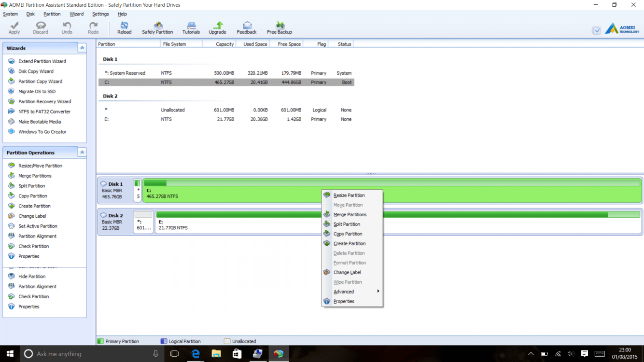
Task: Expand the Advanced submenu arrow
Action: tap(378, 292)
